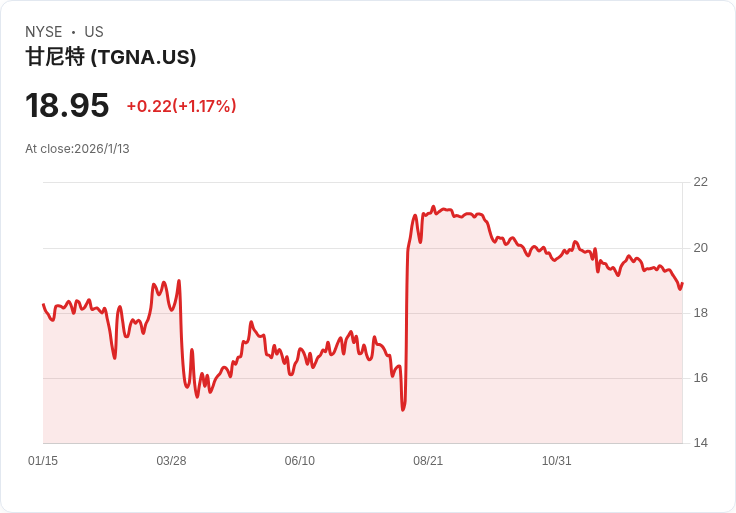Select the 08/21 date label on x-axis

coord(428,461)
